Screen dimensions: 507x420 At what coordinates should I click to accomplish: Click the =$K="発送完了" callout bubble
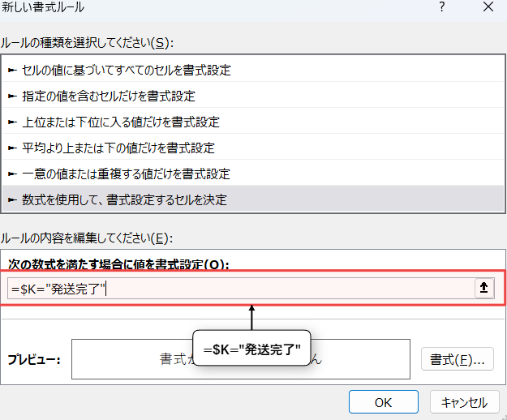(x=252, y=349)
